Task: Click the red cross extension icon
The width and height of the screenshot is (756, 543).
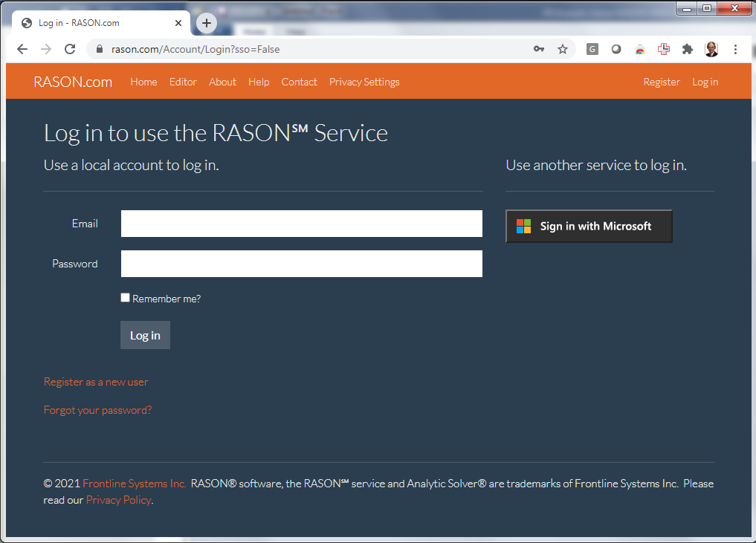Action: (664, 49)
